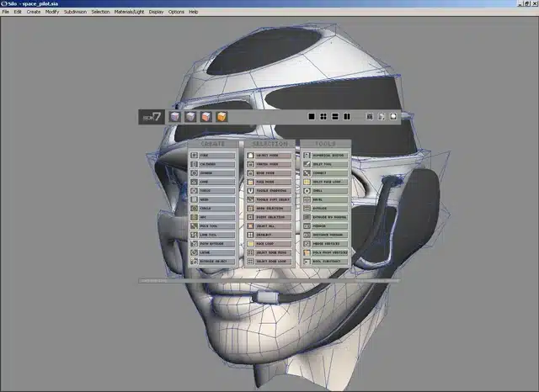This screenshot has height=392, width=539.
Task: Expand the Display menu
Action: (156, 12)
